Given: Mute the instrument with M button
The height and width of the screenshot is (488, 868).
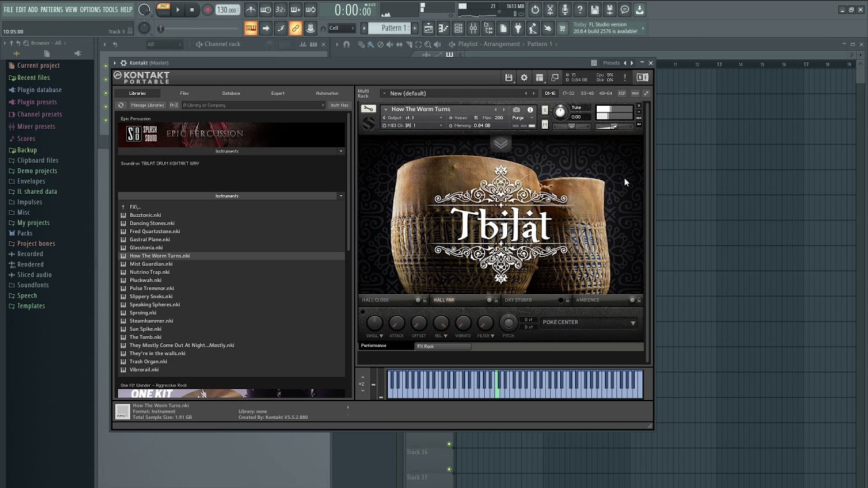Looking at the screenshot, I should (545, 124).
